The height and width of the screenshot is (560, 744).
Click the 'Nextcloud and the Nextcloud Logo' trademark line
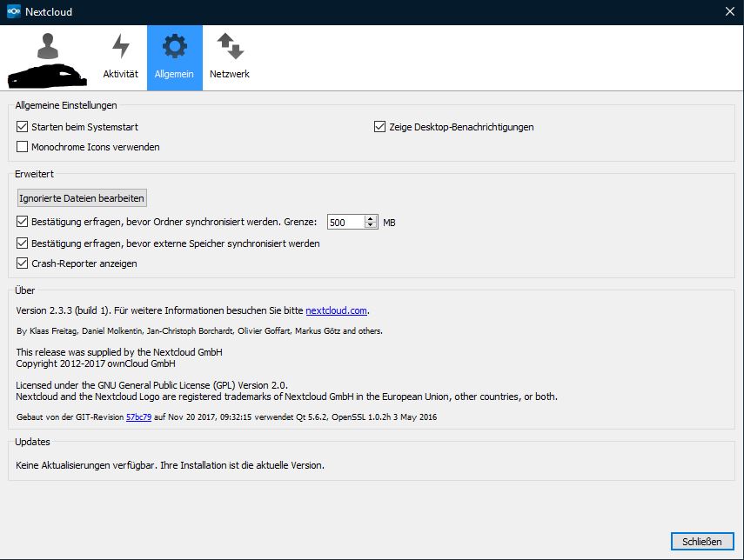coord(286,397)
